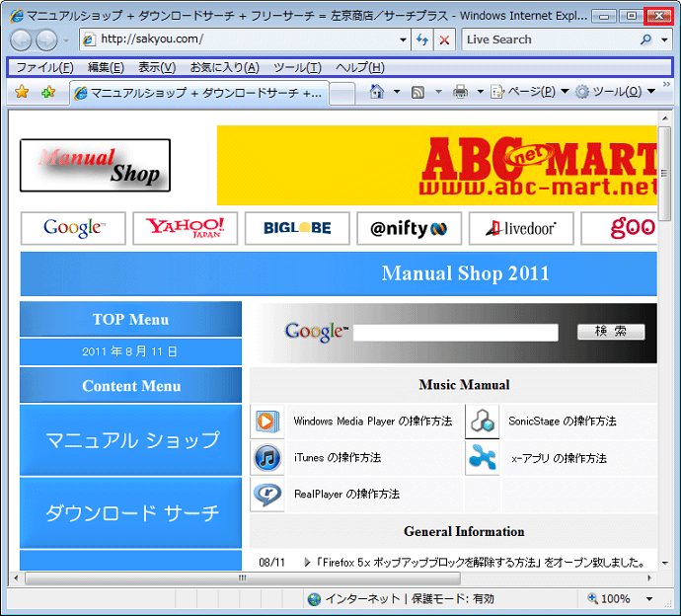Open the Windows Media Player manual icon

267,422
